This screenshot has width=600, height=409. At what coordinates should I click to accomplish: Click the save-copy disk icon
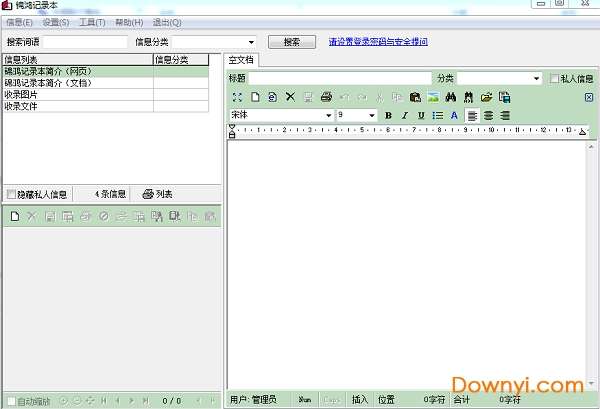point(504,97)
